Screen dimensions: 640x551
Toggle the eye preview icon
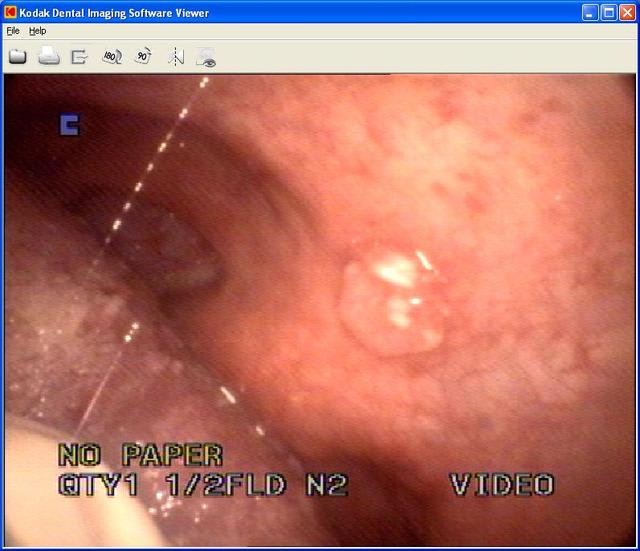(207, 57)
